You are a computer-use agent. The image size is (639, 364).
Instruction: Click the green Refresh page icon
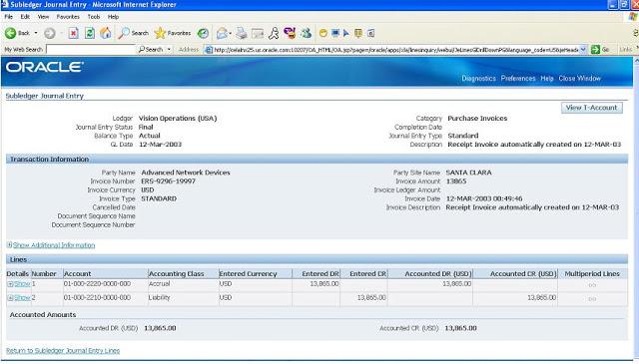(90, 33)
